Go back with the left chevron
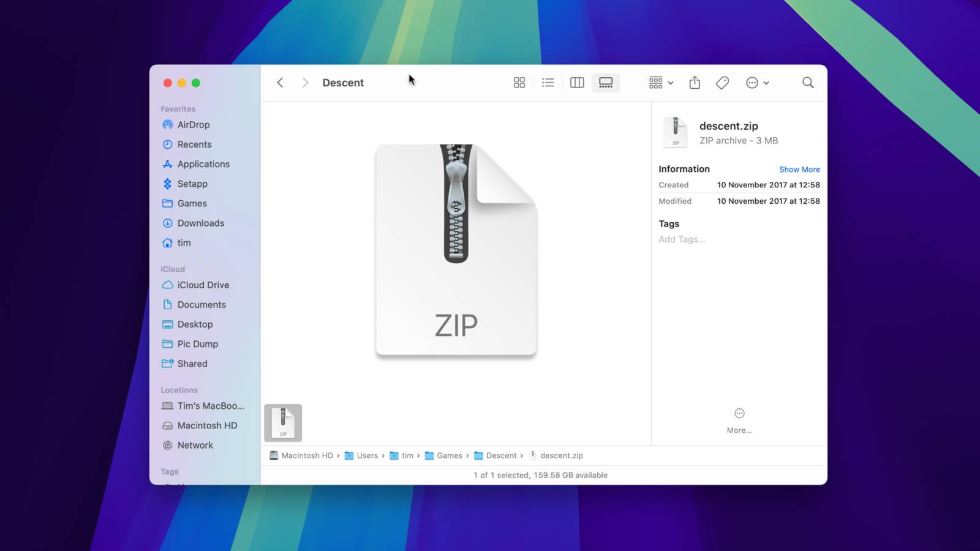The width and height of the screenshot is (980, 551). [280, 83]
